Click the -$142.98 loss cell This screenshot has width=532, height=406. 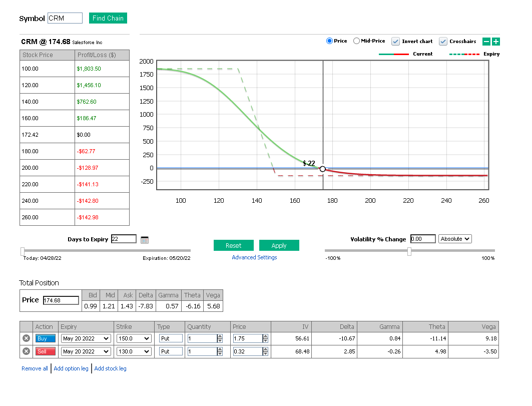pyautogui.click(x=102, y=217)
